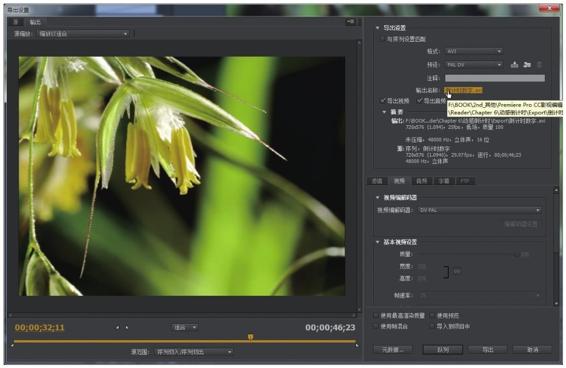Screen dimensions: 566x368
Task: Click the 注释 (Comments) input field
Action: pos(495,78)
